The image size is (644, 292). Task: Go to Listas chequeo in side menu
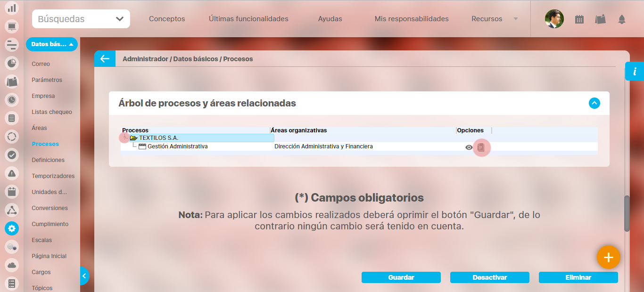52,112
